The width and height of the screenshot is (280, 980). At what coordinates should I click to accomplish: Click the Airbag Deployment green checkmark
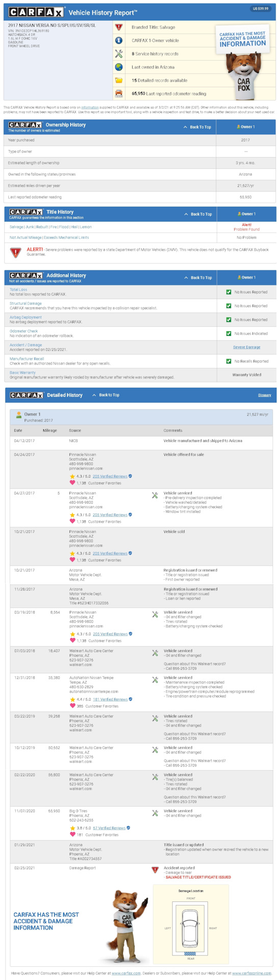[229, 320]
